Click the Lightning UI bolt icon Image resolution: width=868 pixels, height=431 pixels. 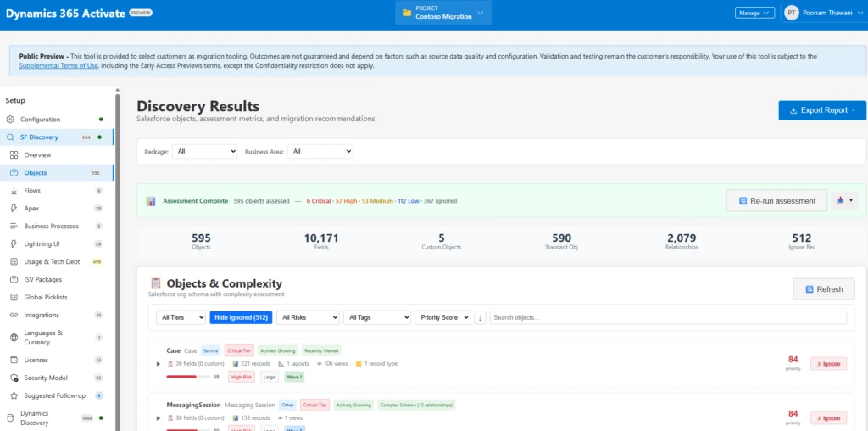tap(14, 243)
